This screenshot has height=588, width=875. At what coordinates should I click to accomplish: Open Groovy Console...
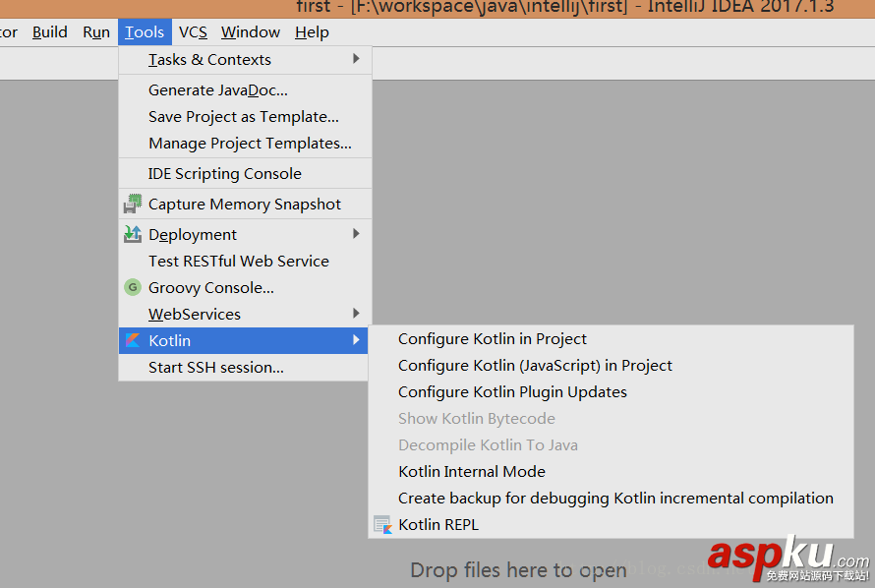click(x=245, y=288)
